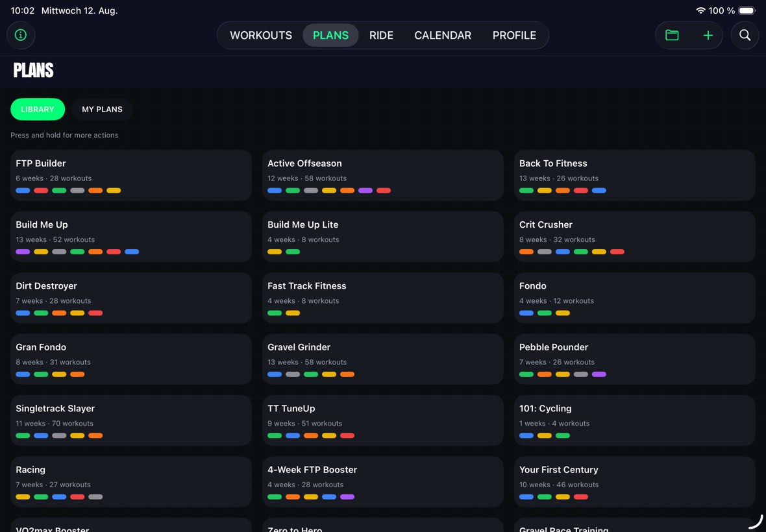This screenshot has width=766, height=532.
Task: Open the CALENDAR tab
Action: point(443,35)
